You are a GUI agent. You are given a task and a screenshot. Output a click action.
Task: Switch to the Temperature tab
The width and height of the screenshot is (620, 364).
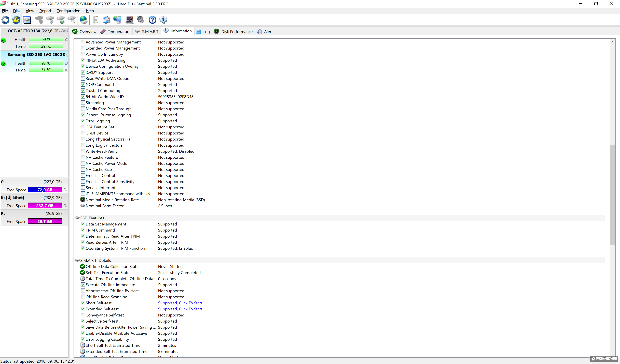(116, 32)
